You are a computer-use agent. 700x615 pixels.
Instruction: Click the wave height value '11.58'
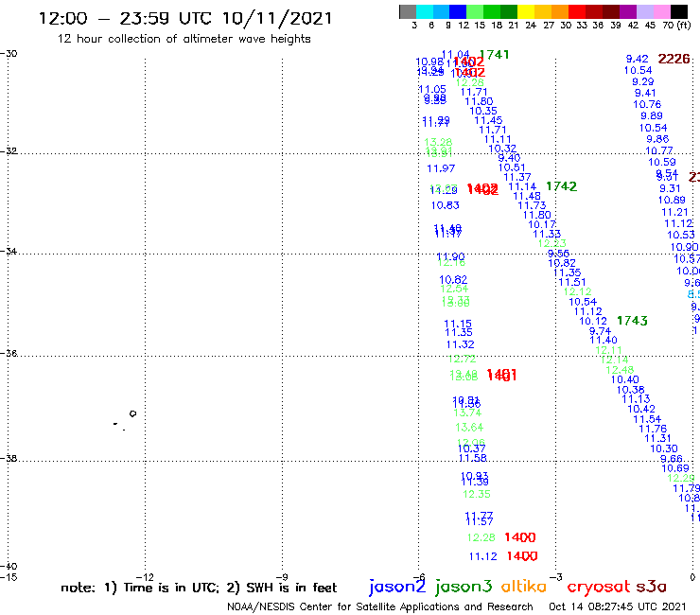pyautogui.click(x=472, y=458)
